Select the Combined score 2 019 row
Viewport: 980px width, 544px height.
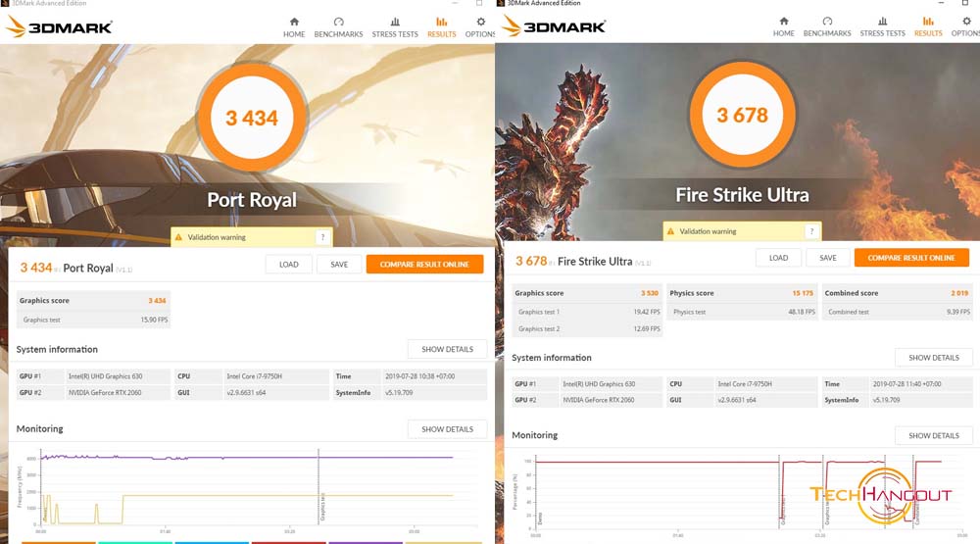pos(897,293)
